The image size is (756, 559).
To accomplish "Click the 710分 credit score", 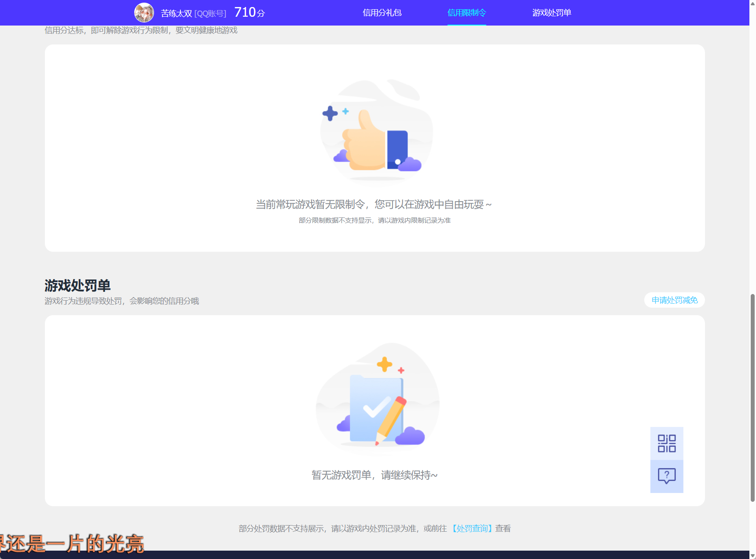I will coord(250,12).
